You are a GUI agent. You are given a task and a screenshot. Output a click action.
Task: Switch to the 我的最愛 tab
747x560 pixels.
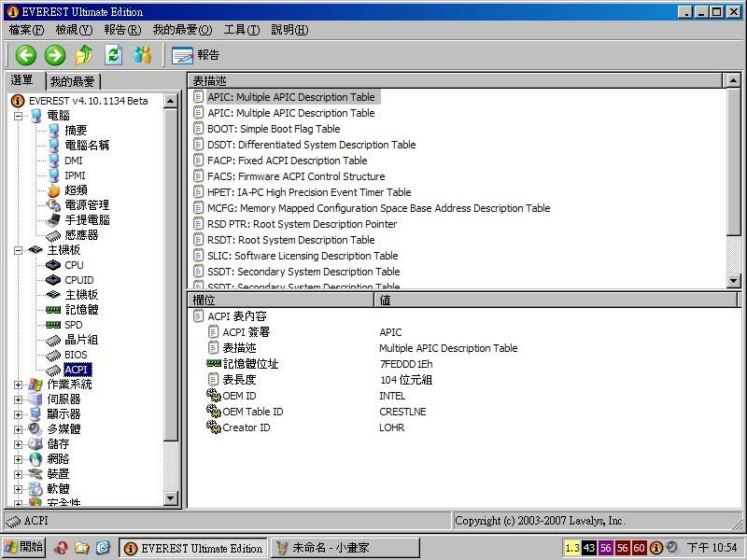click(73, 81)
